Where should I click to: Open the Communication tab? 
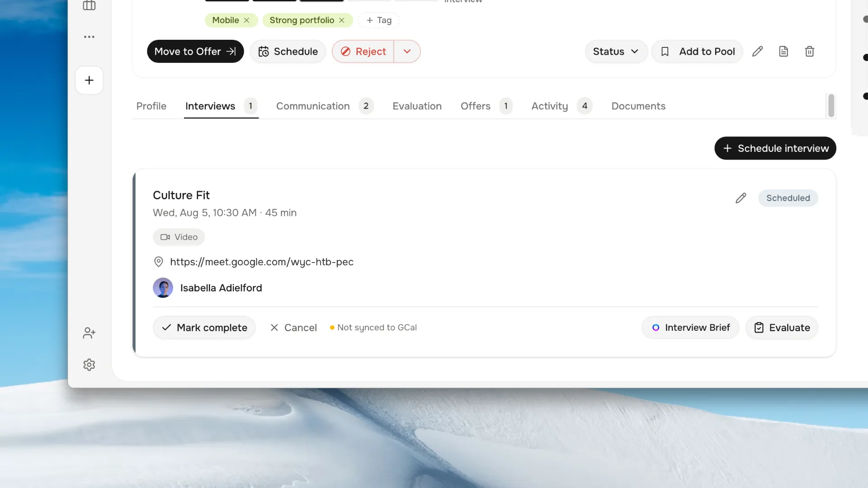(x=325, y=106)
